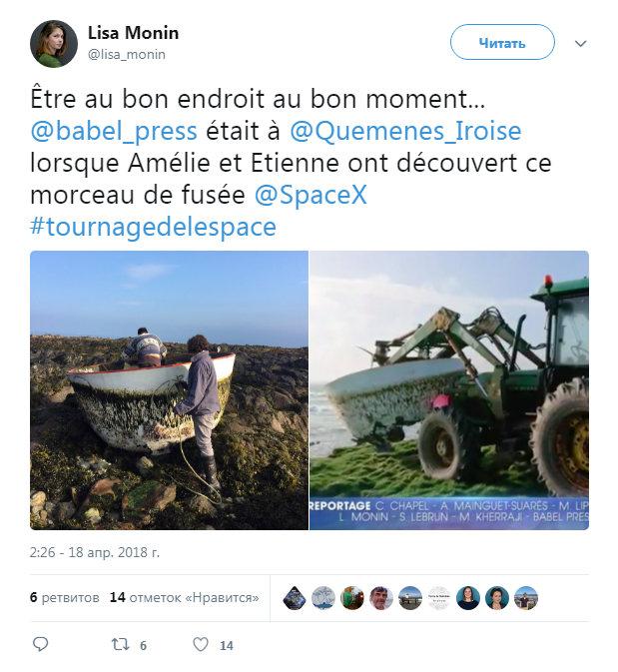This screenshot has height=672, width=618.
Task: Click the reply speech bubble icon
Action: (x=41, y=644)
